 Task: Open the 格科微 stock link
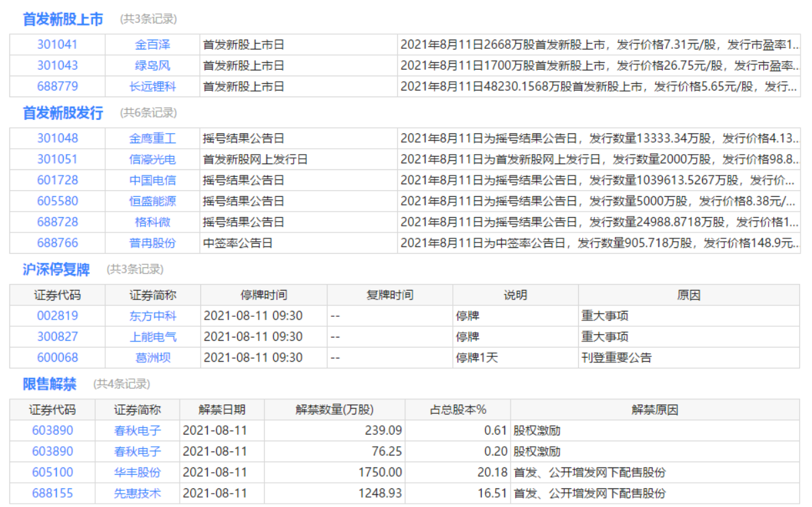tap(152, 222)
